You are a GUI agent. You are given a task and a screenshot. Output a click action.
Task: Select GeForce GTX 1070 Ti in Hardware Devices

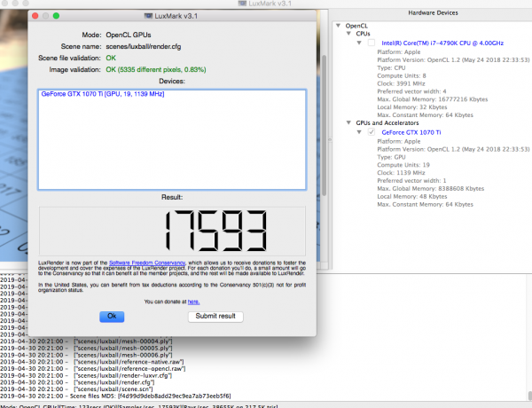click(x=411, y=132)
